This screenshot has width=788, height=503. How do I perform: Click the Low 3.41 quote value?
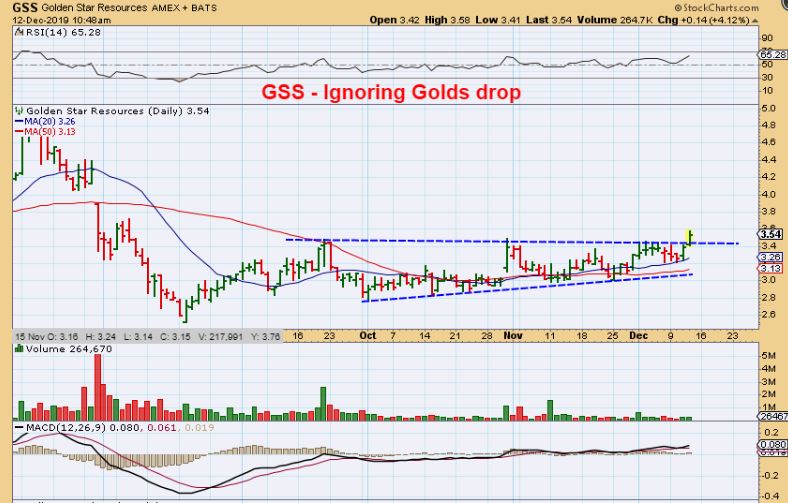[x=499, y=20]
